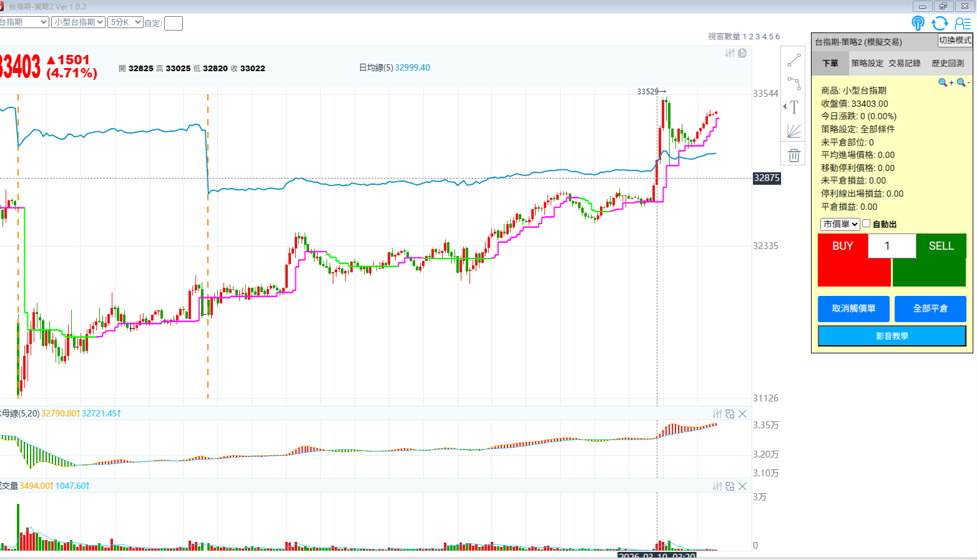Close the volume indicator panel

point(742,486)
